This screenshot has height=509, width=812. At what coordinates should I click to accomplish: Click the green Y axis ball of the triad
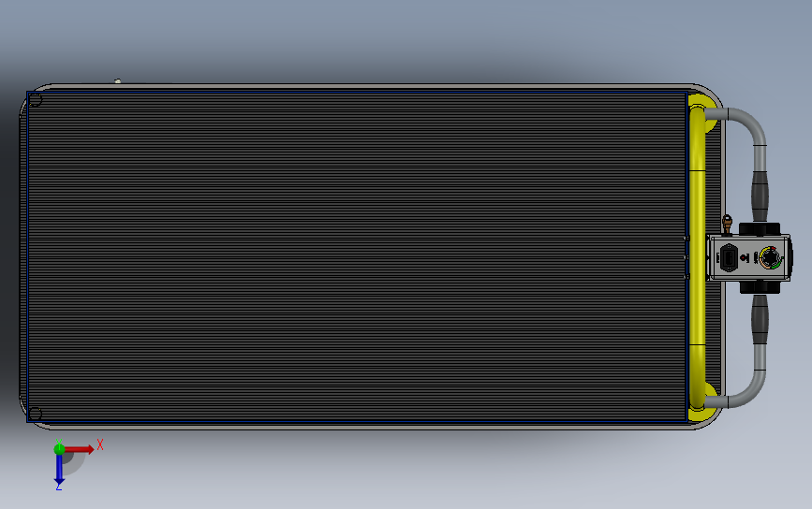pyautogui.click(x=59, y=449)
